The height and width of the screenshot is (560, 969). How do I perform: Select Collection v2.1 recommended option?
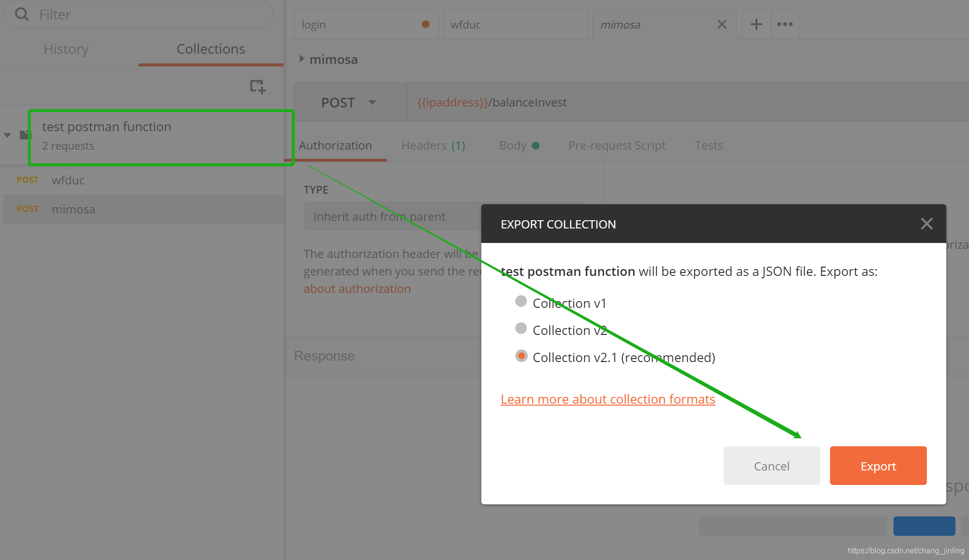coord(521,356)
